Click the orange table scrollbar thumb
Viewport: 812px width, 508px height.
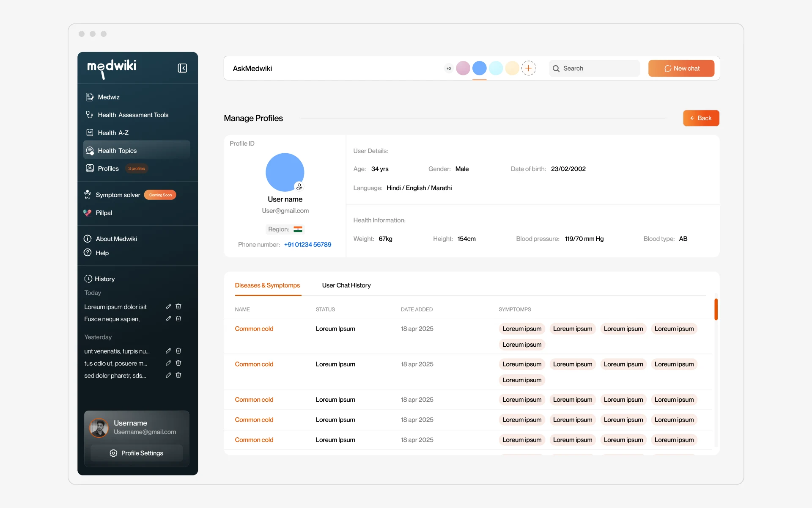(716, 309)
